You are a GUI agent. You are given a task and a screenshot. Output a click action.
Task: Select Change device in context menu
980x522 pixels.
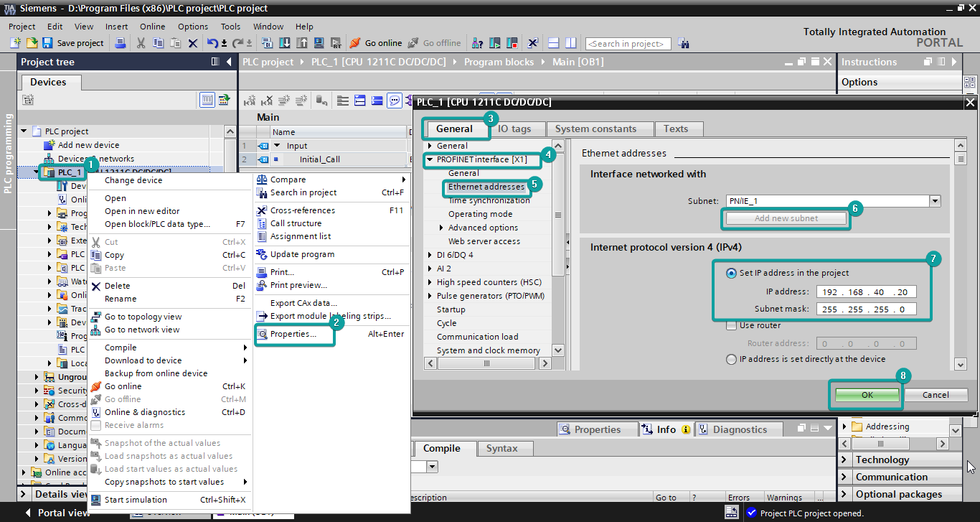coord(133,180)
